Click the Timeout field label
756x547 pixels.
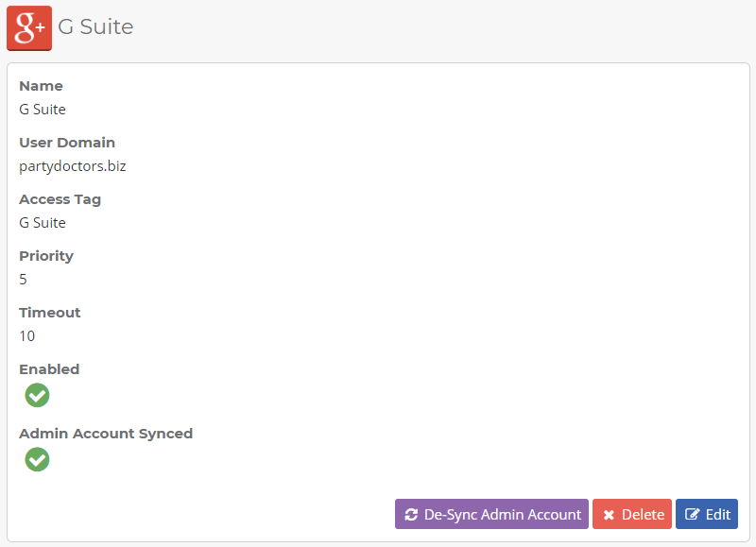click(x=50, y=313)
